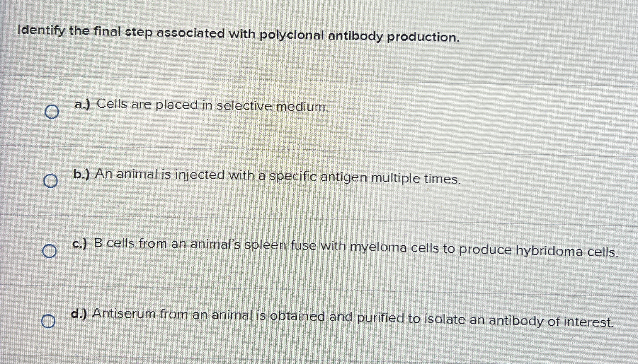Image resolution: width=638 pixels, height=364 pixels.
Task: Click the bold 'b.)' option letter
Action: 81,174
